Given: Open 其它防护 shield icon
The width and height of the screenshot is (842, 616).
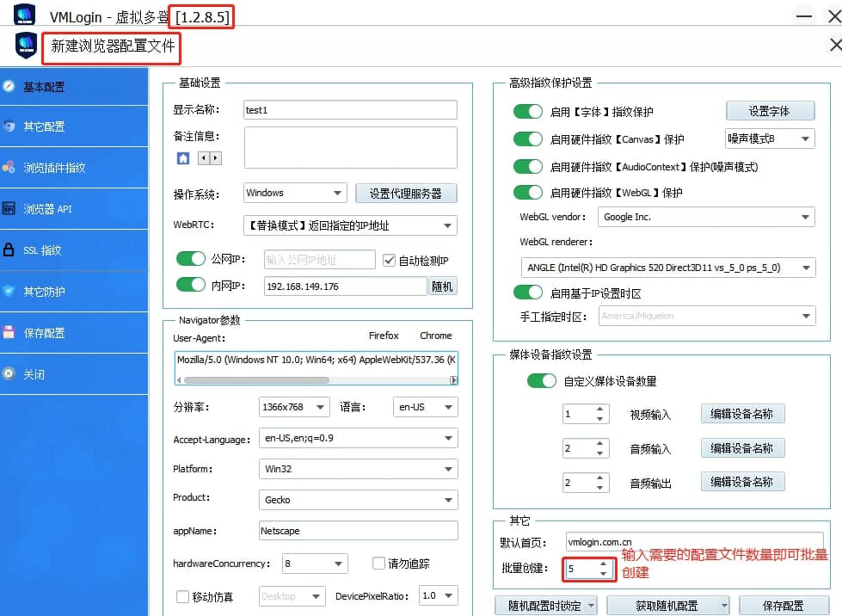Looking at the screenshot, I should tap(9, 292).
